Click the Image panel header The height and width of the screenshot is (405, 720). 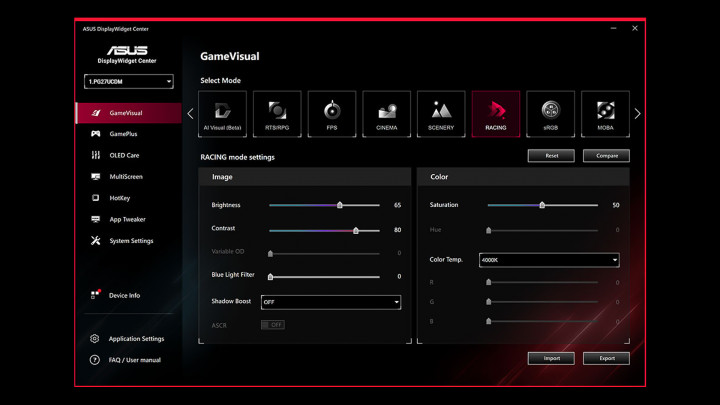[x=305, y=177]
